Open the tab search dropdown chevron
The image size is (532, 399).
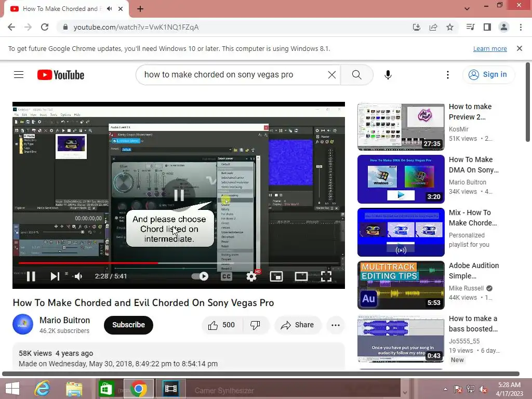[467, 9]
